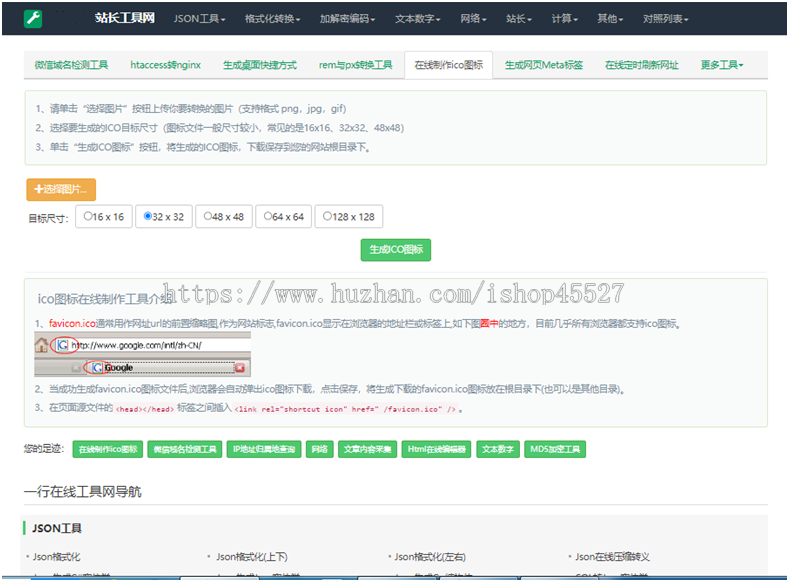789x582 pixels.
Task: Expand the 格式化转换 dropdown menu
Action: click(x=272, y=19)
